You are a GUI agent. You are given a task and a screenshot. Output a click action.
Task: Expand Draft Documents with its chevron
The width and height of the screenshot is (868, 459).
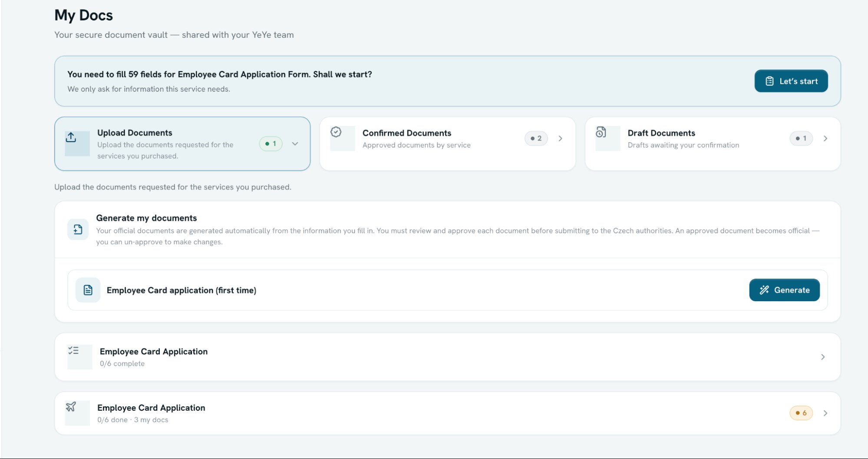tap(825, 139)
